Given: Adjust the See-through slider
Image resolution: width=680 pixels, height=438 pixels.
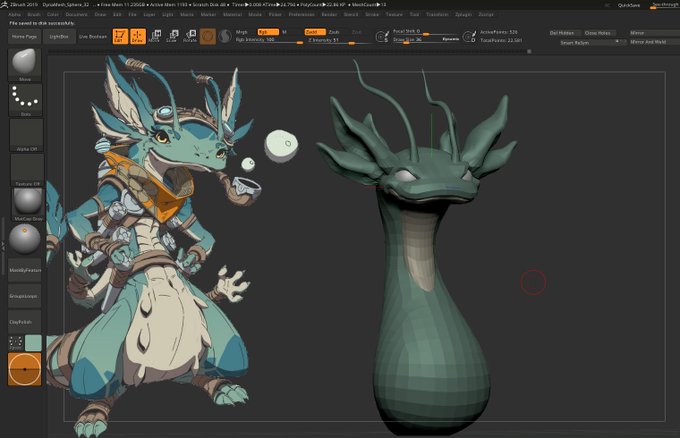Looking at the screenshot, I should click(x=665, y=5).
